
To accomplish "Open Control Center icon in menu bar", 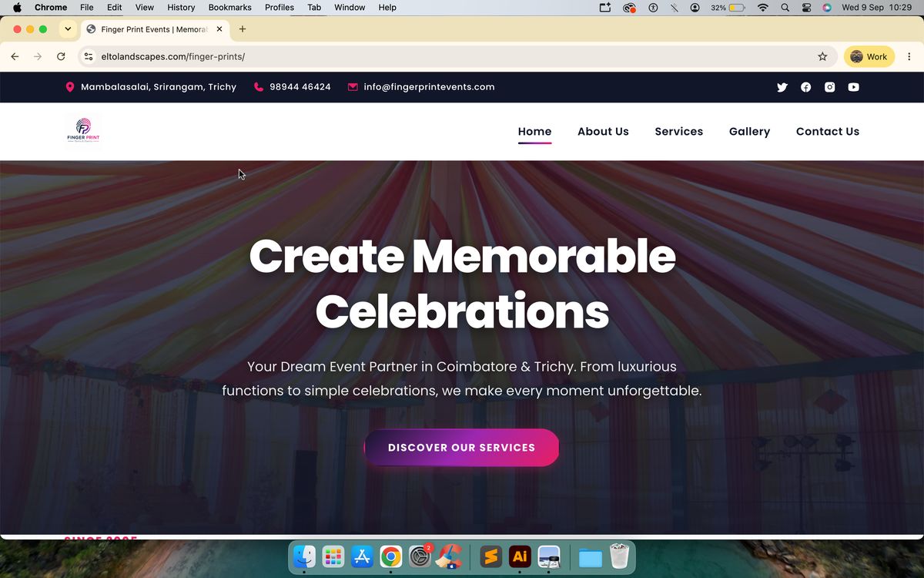I will tap(806, 8).
